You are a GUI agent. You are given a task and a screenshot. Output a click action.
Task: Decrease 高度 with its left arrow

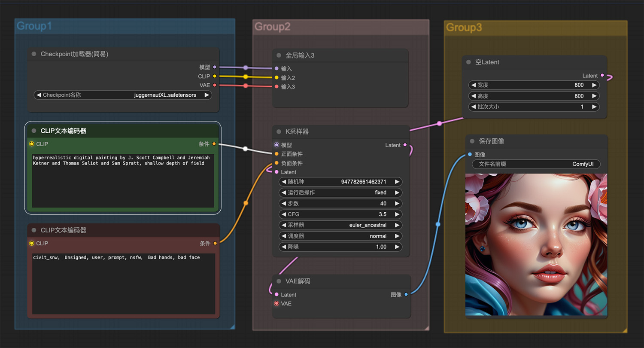point(474,96)
